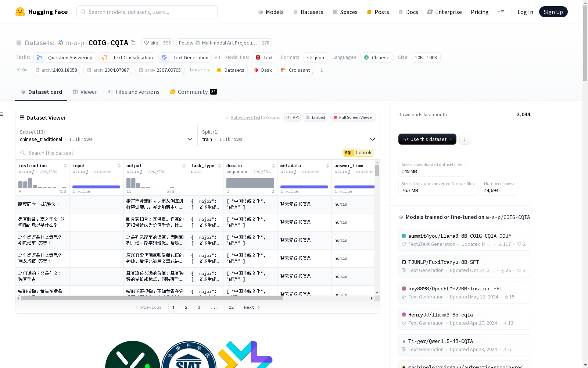This screenshot has width=588, height=368.
Task: Open HenryJJ/llama3-8b-cqia model
Action: coord(464,318)
